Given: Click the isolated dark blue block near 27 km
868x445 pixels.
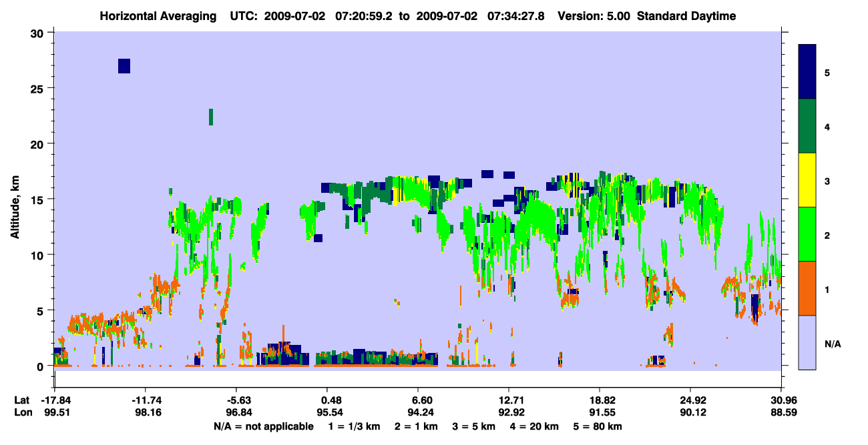Looking at the screenshot, I should pos(124,65).
